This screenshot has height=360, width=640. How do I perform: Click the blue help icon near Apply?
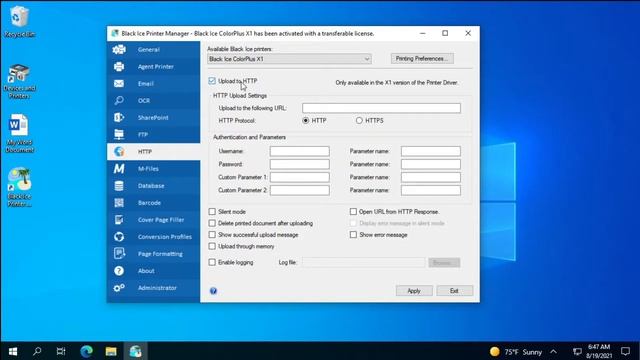213,291
